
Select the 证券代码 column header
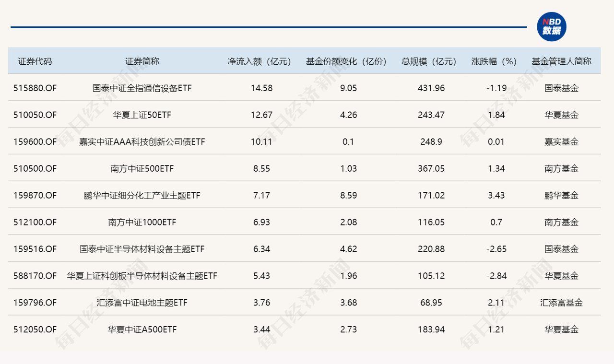tap(35, 61)
